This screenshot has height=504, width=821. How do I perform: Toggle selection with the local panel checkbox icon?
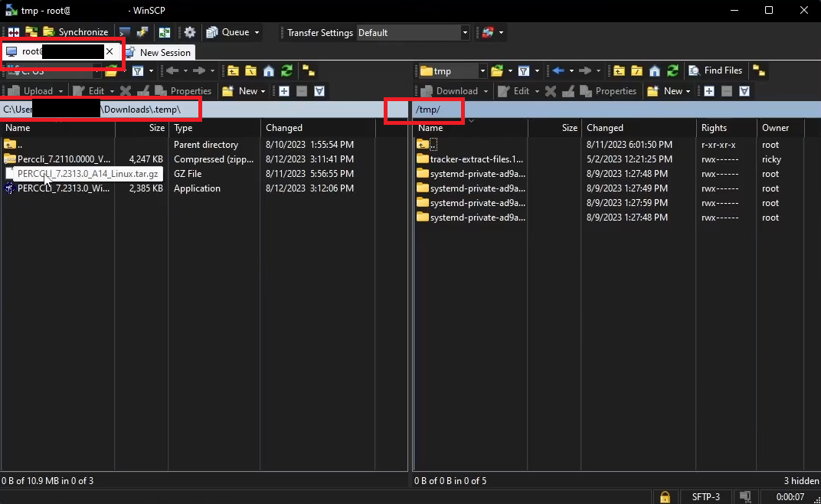(x=283, y=91)
